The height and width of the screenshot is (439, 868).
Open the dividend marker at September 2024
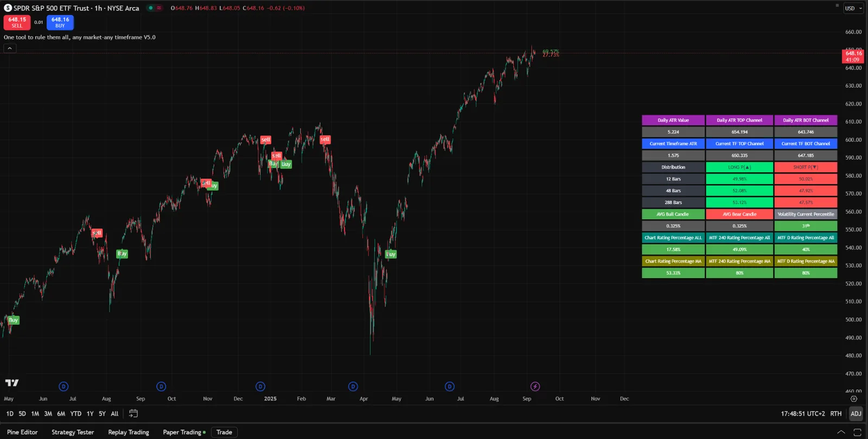point(161,386)
